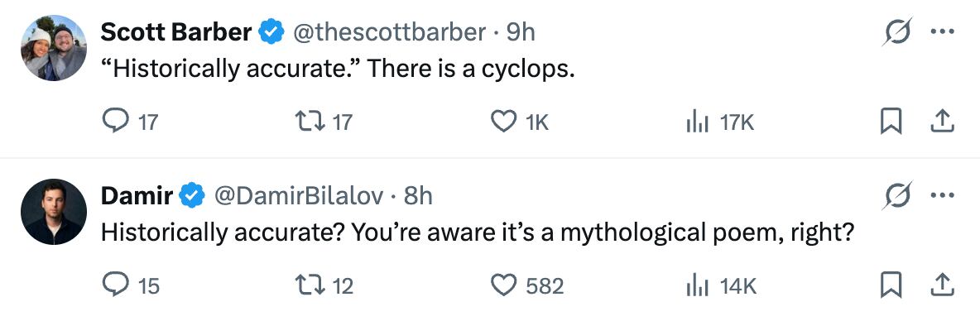The height and width of the screenshot is (321, 980).
Task: Bookmark Damir's tweet
Action: pyautogui.click(x=890, y=285)
